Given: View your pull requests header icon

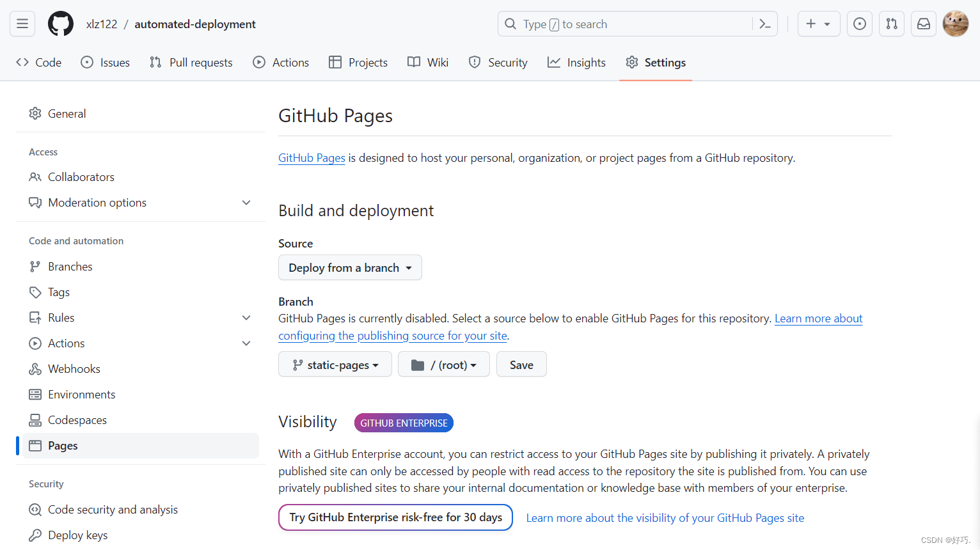Looking at the screenshot, I should point(892,24).
